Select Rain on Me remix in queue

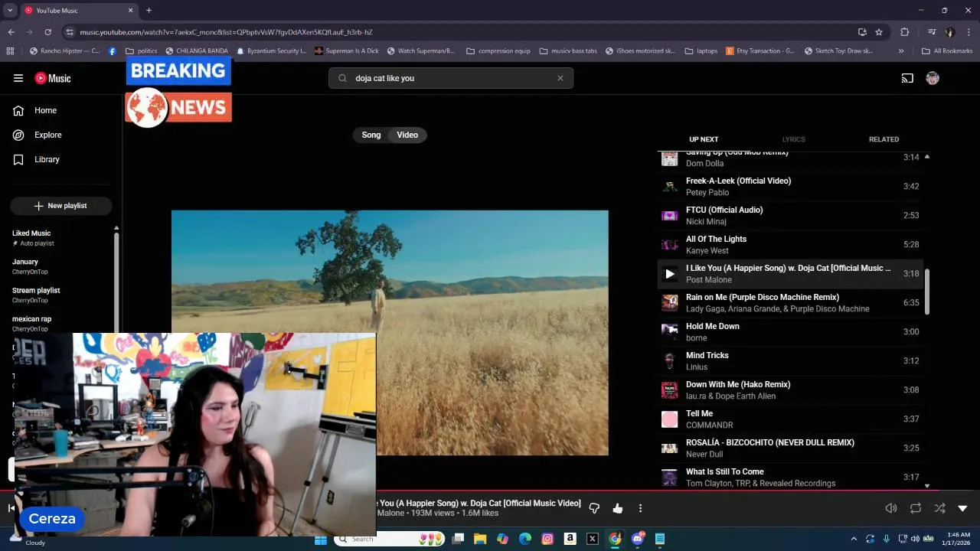(790, 303)
